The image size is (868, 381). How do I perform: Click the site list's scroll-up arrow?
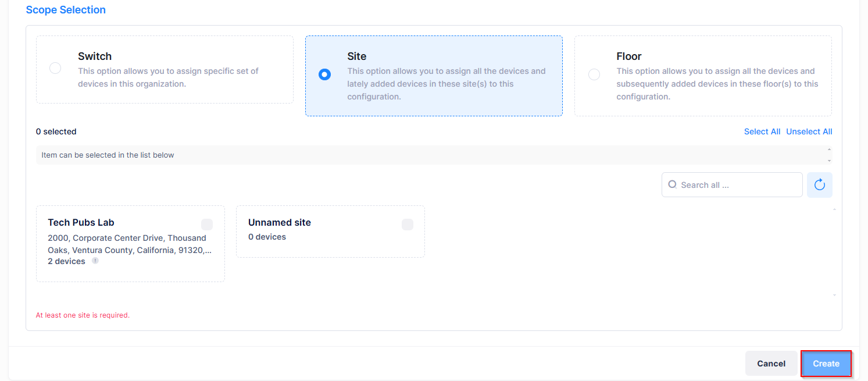click(834, 209)
